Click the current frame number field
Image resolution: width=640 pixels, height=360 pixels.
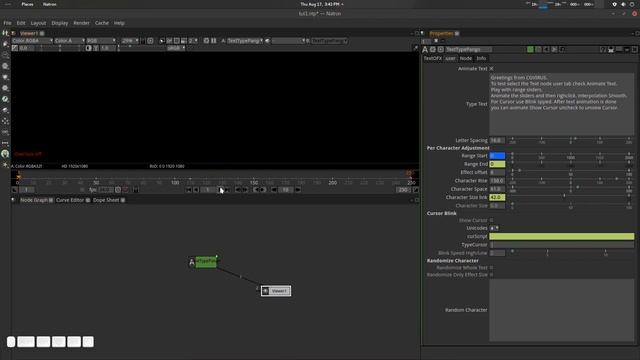click(208, 190)
